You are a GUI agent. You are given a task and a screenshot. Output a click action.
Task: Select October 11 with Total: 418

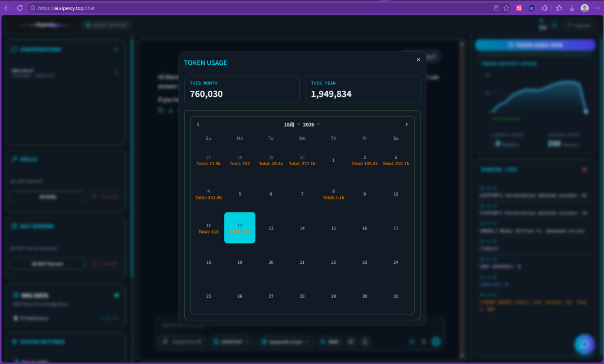click(208, 228)
